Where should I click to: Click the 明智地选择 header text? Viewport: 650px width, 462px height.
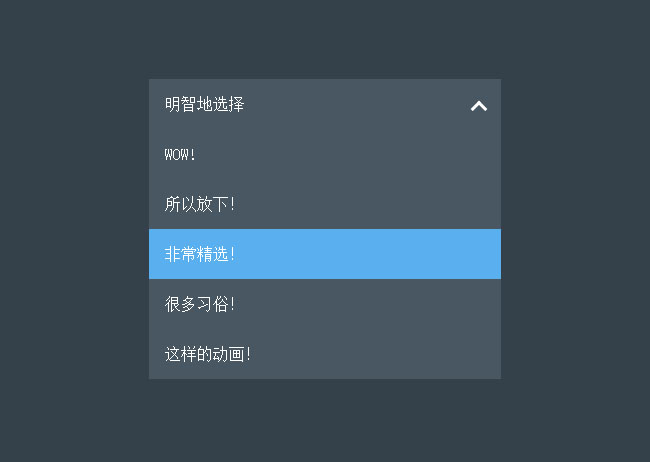[205, 104]
